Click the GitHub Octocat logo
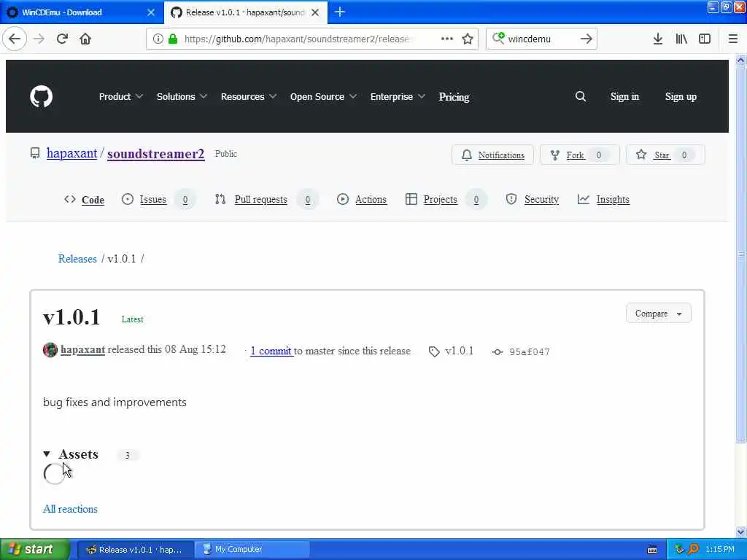This screenshot has width=747, height=560. [x=41, y=97]
